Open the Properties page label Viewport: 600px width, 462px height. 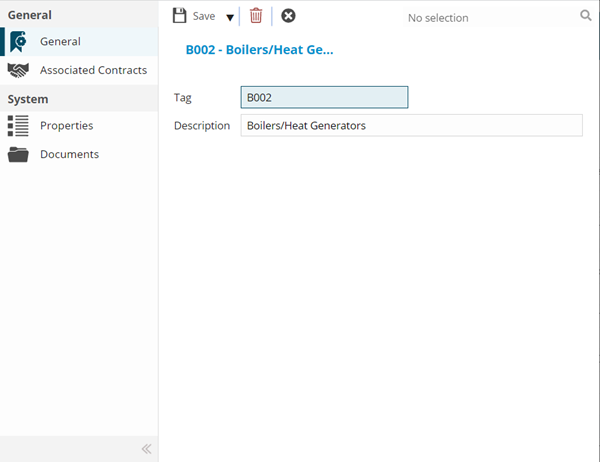click(x=66, y=126)
